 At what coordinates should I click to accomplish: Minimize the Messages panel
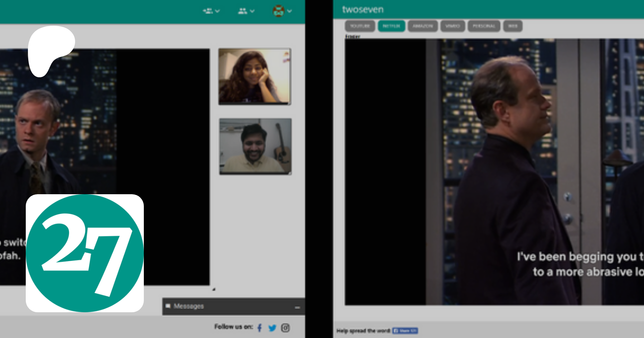pyautogui.click(x=297, y=307)
